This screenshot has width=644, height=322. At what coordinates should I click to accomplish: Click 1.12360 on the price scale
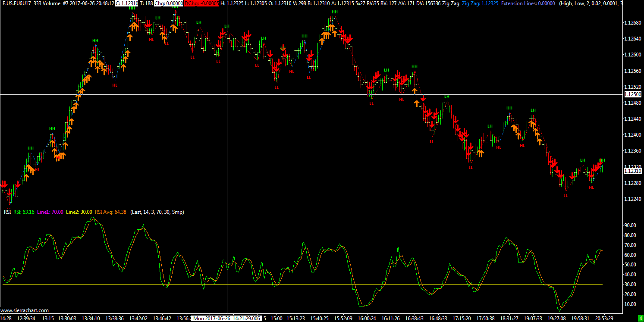(633, 151)
